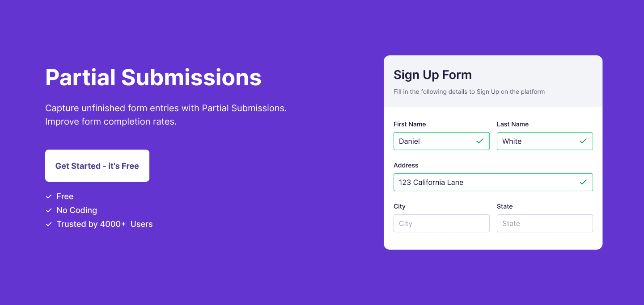Click inside the City input field
The image size is (644, 305).
(441, 223)
